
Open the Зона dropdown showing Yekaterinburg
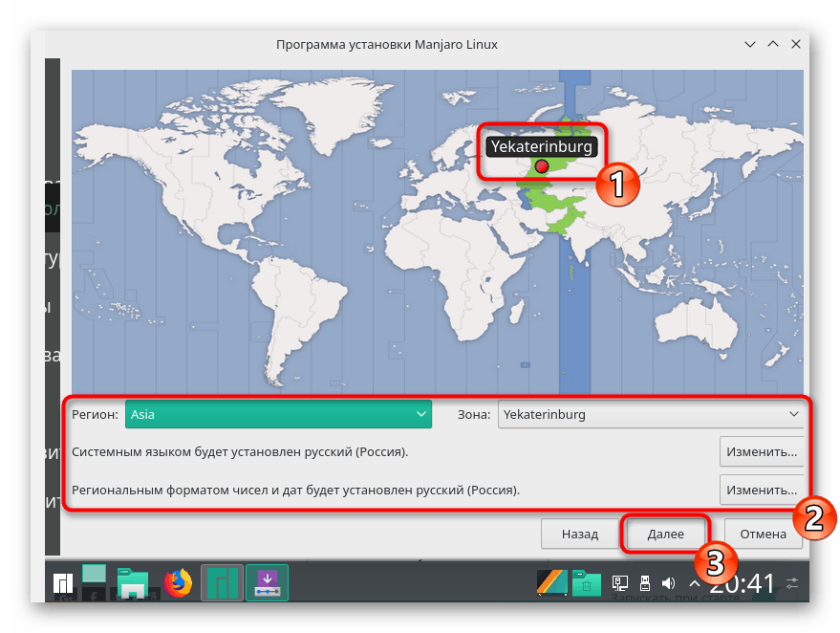pyautogui.click(x=651, y=414)
